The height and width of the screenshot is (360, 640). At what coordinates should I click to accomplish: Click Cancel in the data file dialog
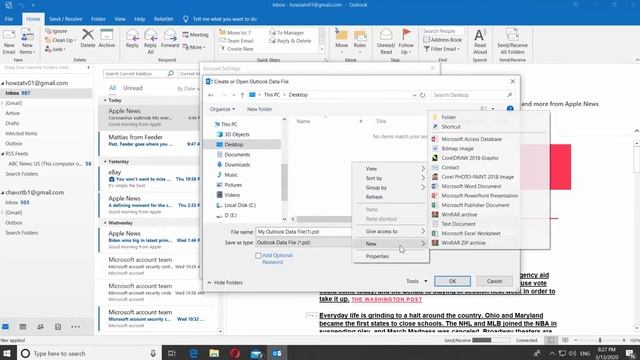tap(494, 281)
